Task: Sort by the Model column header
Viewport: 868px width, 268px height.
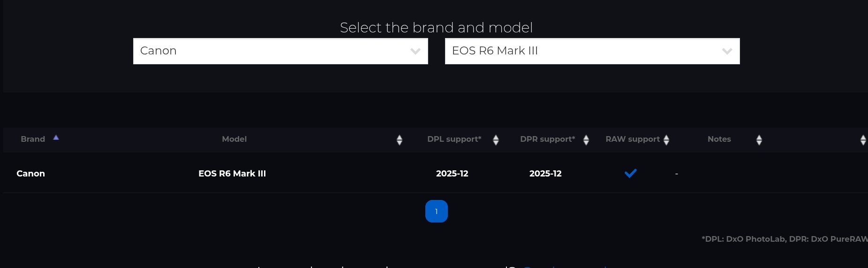Action: pyautogui.click(x=234, y=139)
